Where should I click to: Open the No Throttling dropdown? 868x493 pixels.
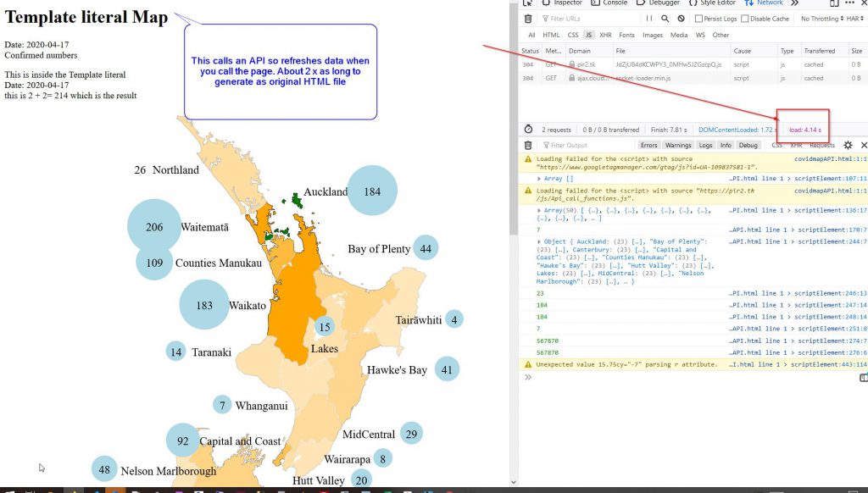821,19
